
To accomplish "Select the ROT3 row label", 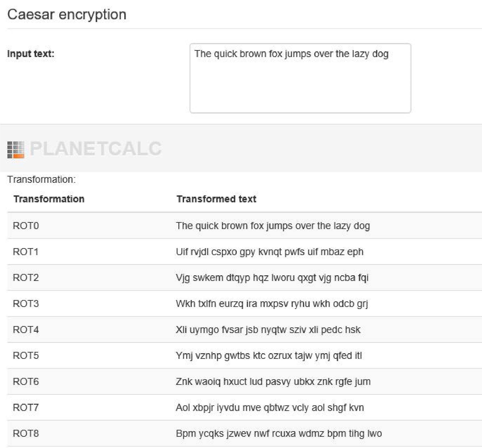I will pos(26,303).
